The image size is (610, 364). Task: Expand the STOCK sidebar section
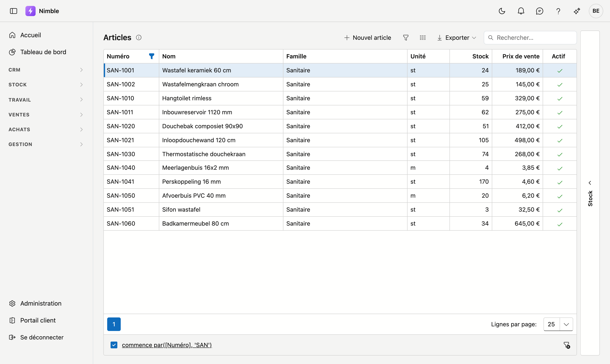(x=46, y=85)
